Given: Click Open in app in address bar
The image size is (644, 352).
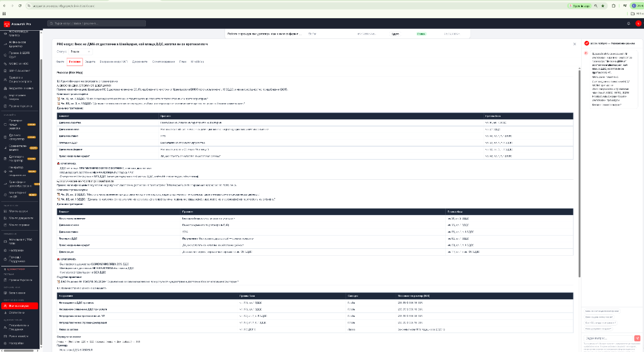Looking at the screenshot, I should pos(579,6).
